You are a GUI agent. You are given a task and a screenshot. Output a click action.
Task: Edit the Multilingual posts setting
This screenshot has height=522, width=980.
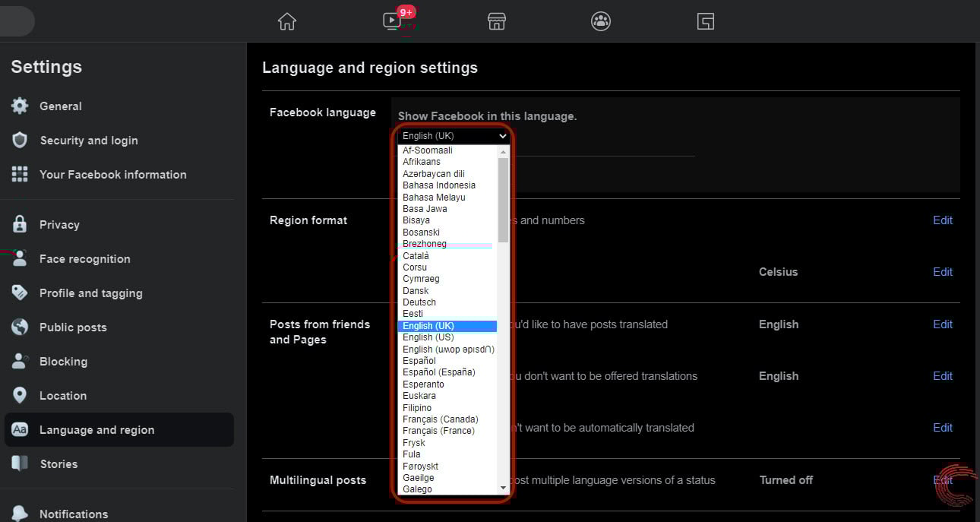pyautogui.click(x=942, y=479)
